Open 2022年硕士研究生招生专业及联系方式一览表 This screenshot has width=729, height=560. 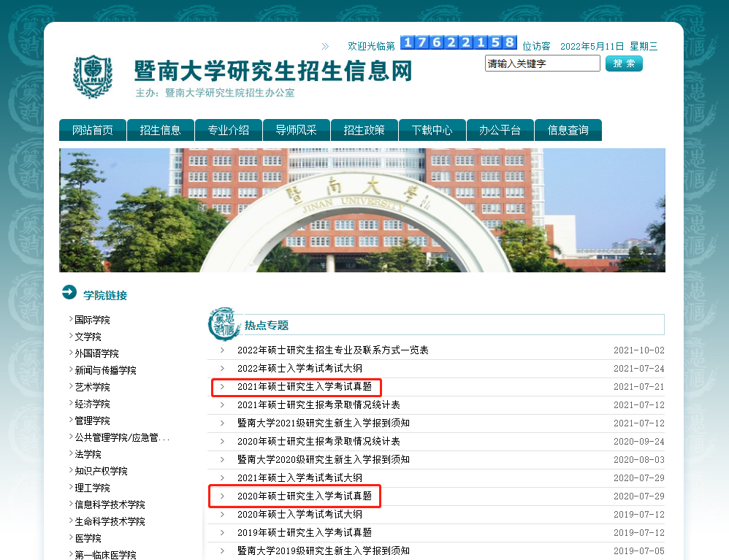click(333, 350)
